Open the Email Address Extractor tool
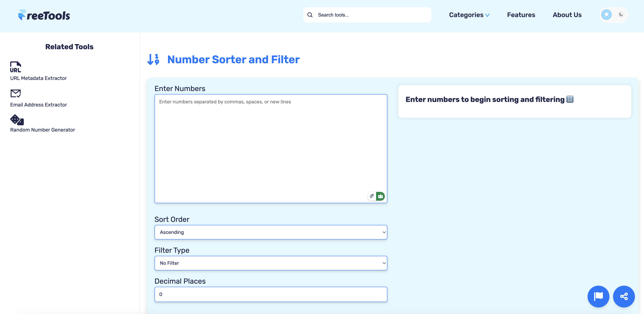This screenshot has height=314, width=644. [39, 105]
